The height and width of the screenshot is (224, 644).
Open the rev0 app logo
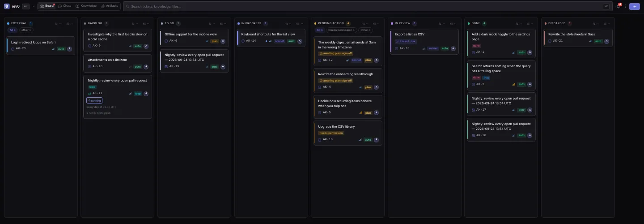tap(7, 6)
